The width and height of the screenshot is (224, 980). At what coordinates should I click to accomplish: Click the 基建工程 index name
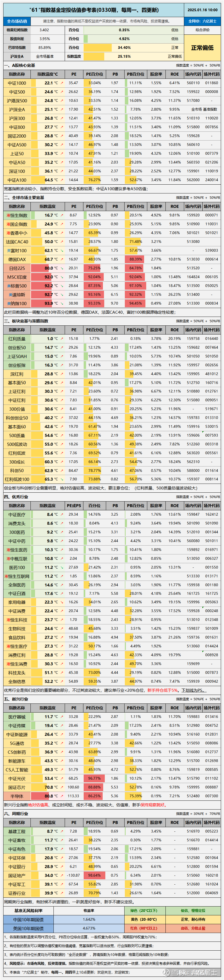17,832
